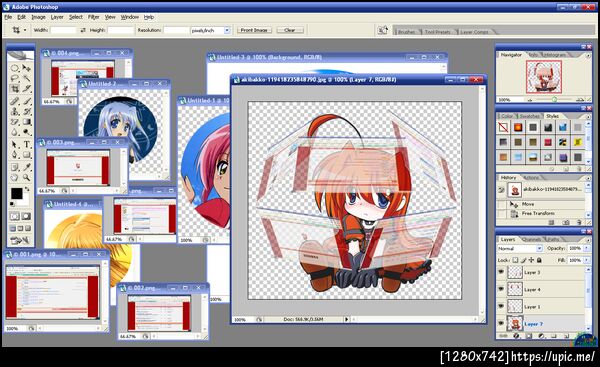Image resolution: width=600 pixels, height=367 pixels.
Task: Select the Elliptical Marquee tool
Action: [15, 68]
